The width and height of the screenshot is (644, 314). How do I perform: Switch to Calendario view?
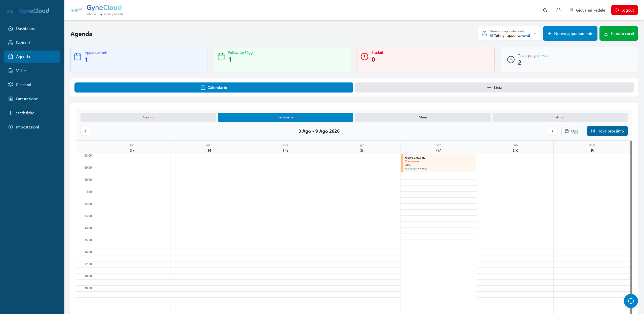[214, 87]
